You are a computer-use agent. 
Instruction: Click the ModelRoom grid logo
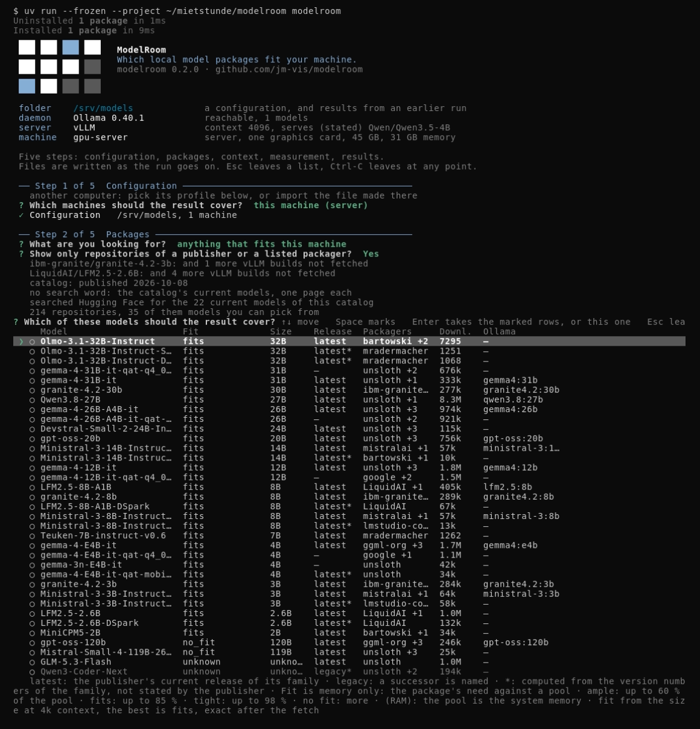[60, 66]
